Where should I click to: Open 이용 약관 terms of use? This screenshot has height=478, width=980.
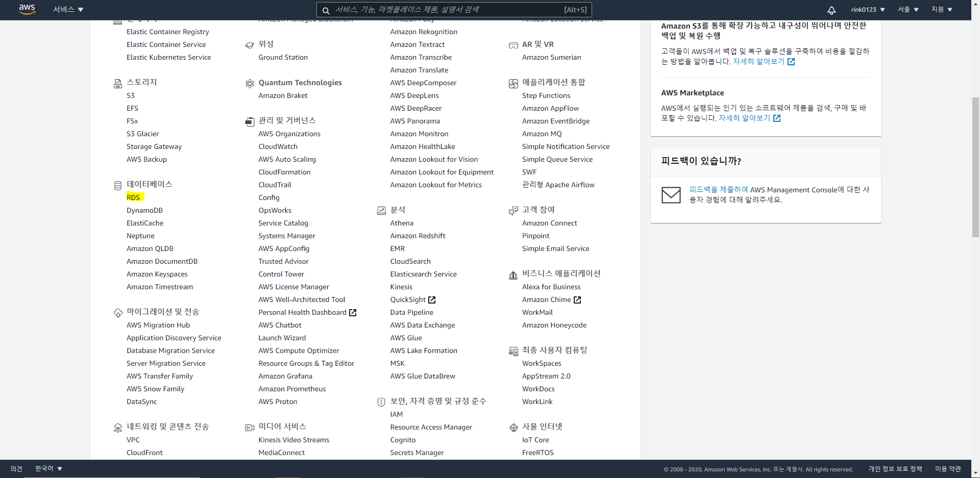click(x=948, y=468)
